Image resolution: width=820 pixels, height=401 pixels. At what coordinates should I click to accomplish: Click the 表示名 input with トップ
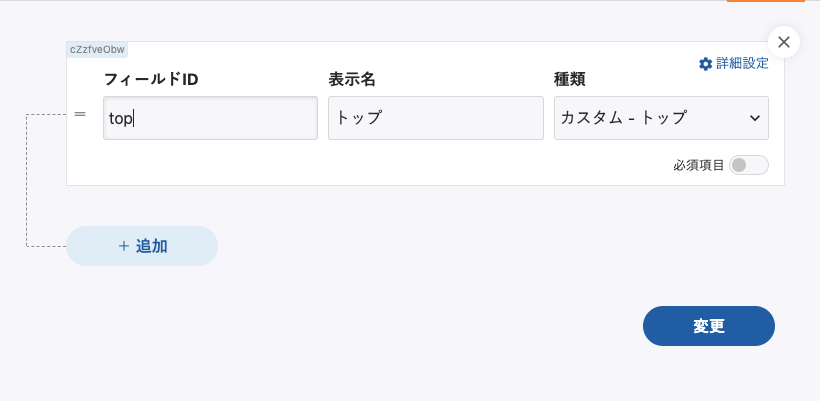(435, 117)
